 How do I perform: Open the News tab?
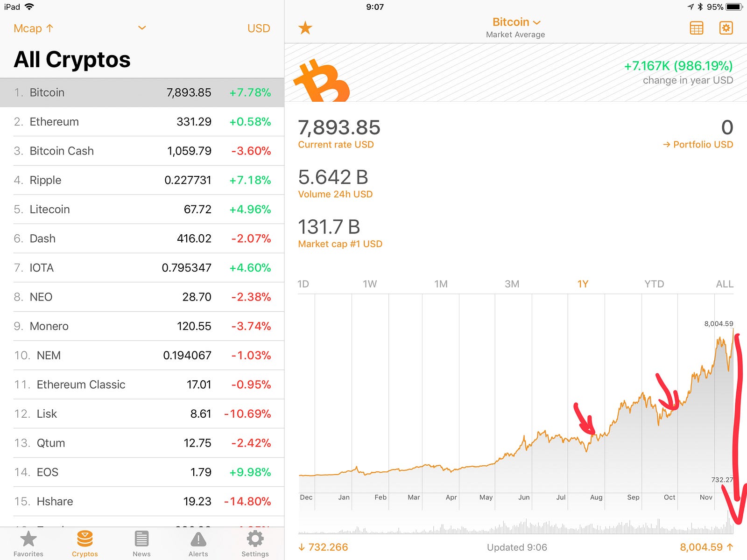click(141, 544)
